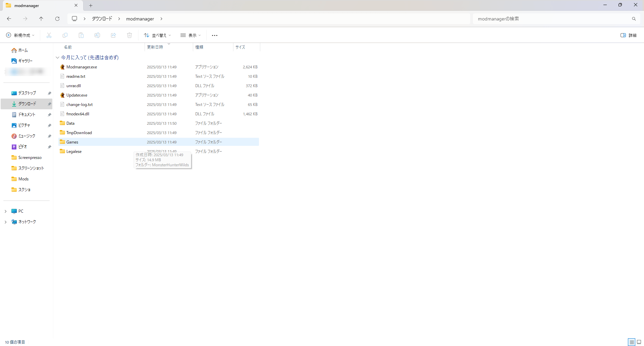
Task: Delete the selection using trash icon
Action: (129, 35)
